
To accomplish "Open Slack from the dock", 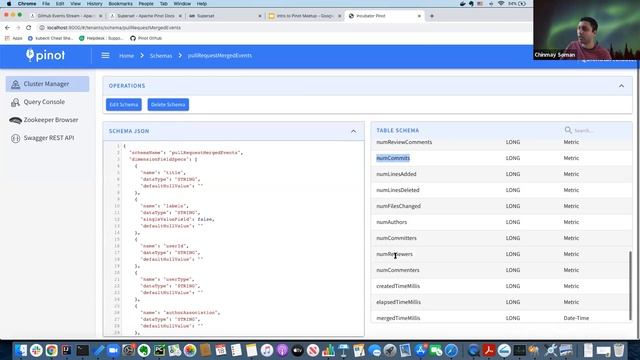I will 36,350.
